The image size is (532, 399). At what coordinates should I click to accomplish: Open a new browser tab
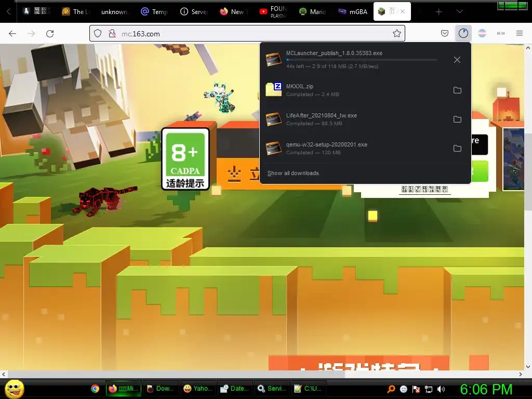(x=438, y=12)
